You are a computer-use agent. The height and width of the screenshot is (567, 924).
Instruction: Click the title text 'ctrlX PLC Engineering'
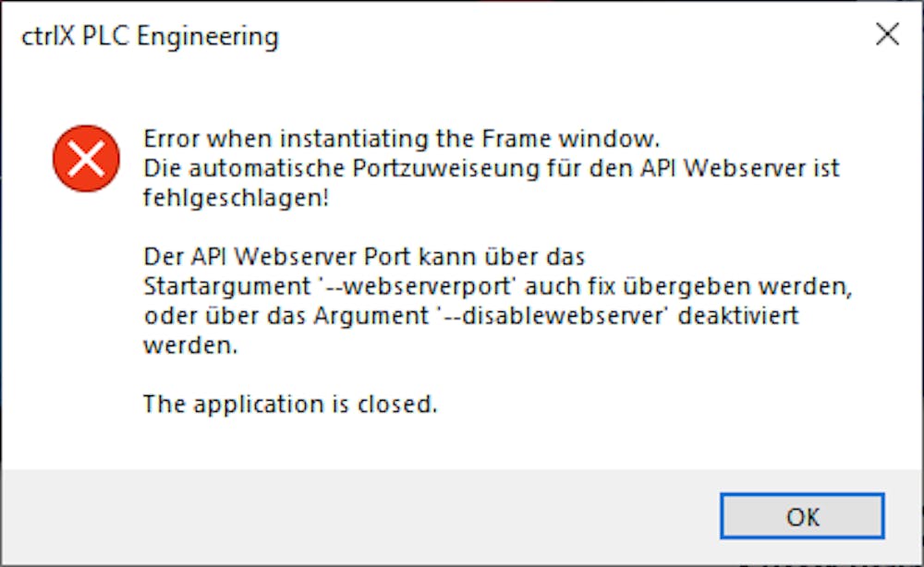[152, 37]
